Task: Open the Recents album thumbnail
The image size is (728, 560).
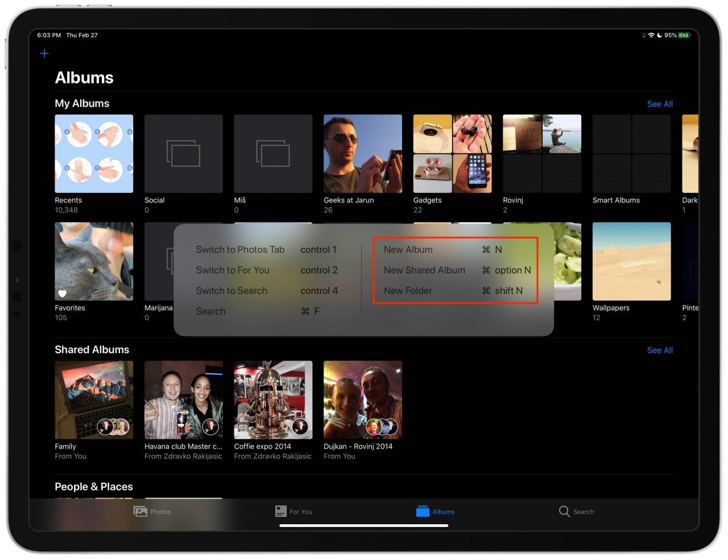Action: click(94, 154)
